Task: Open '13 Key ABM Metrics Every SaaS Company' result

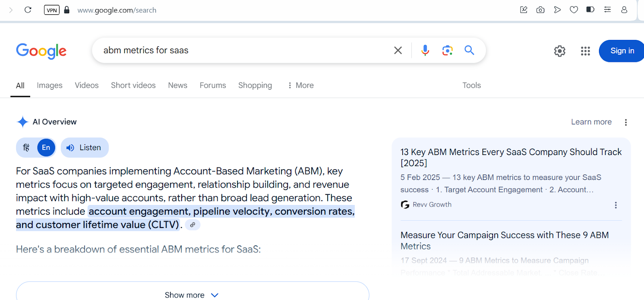Action: (x=511, y=157)
